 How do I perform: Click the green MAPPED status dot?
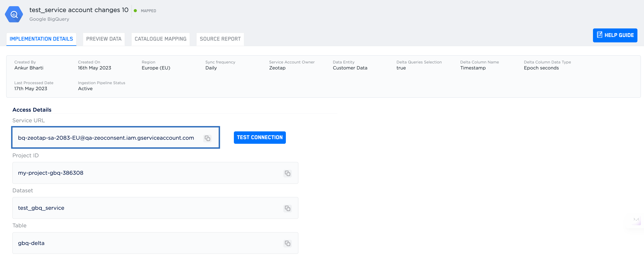tap(135, 11)
